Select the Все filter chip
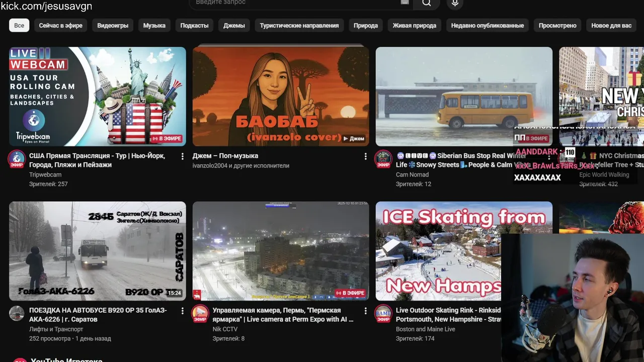644x362 pixels. click(x=19, y=25)
